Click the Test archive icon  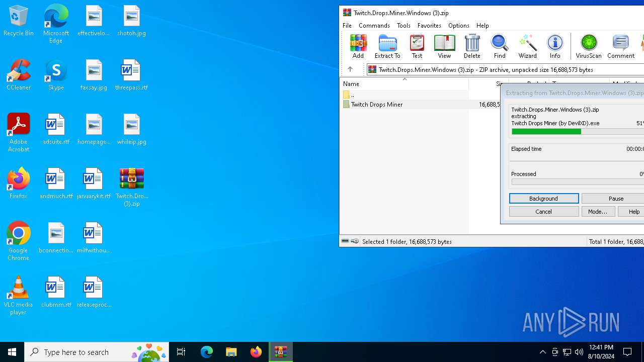417,46
